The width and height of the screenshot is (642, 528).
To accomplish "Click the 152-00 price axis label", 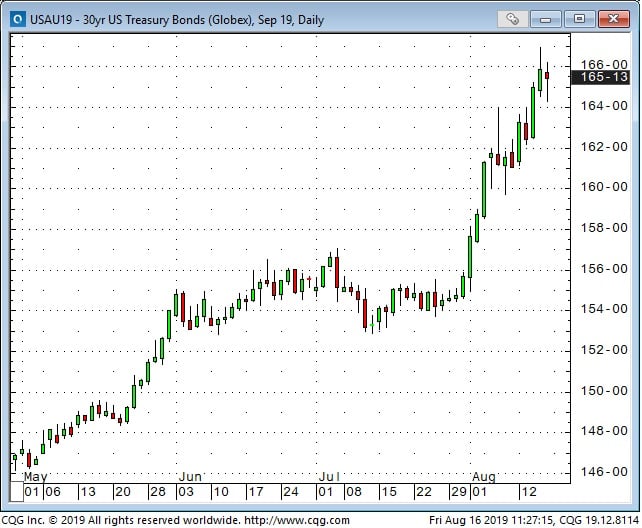I will pyautogui.click(x=604, y=350).
